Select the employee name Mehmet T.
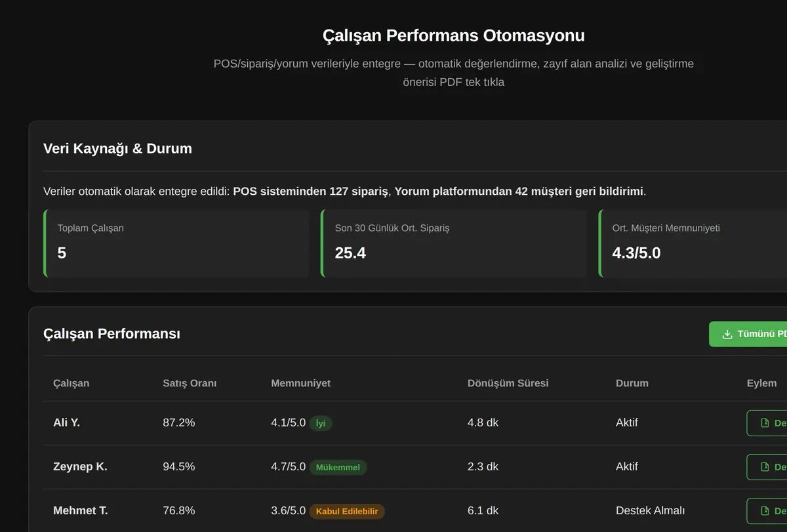Screen dimensions: 787x532 click(x=80, y=511)
